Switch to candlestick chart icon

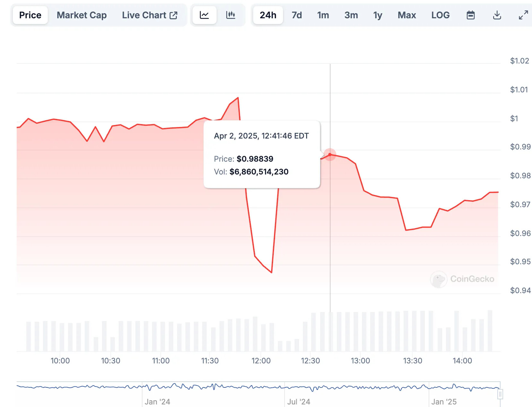tap(231, 15)
